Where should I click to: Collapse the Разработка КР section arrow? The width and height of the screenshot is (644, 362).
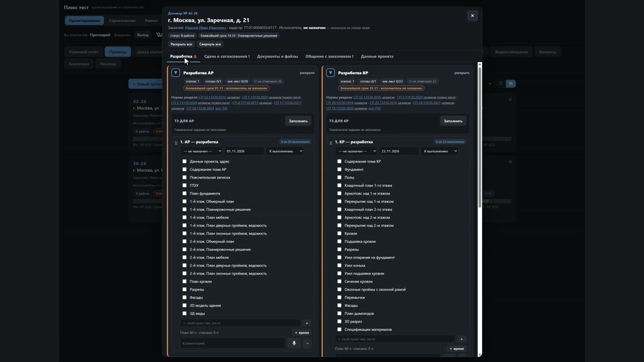pos(331,73)
